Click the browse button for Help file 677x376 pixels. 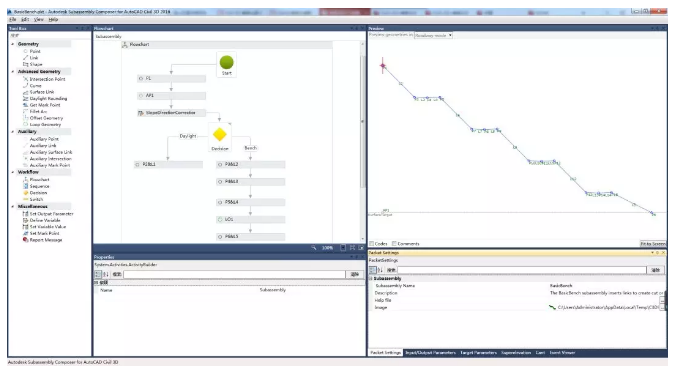coord(662,300)
